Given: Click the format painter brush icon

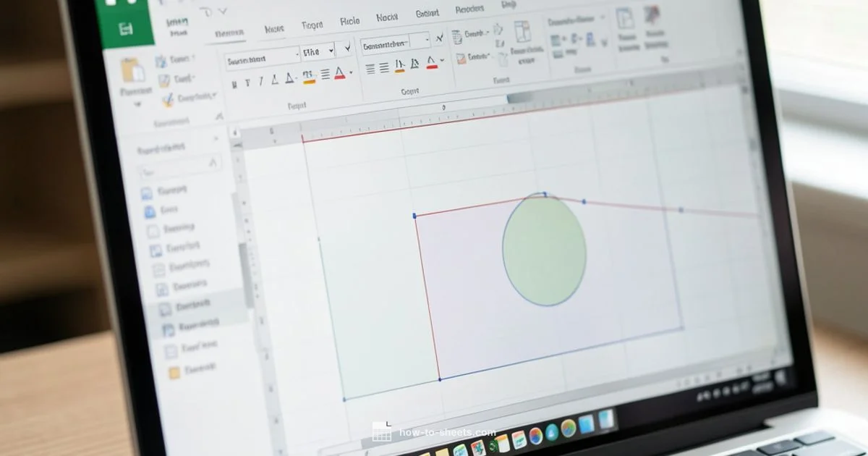Looking at the screenshot, I should [x=168, y=99].
